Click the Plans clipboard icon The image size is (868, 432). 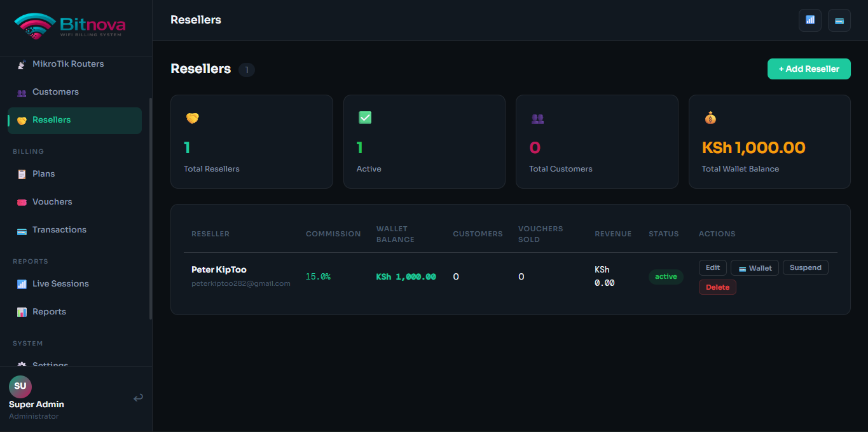[22, 174]
